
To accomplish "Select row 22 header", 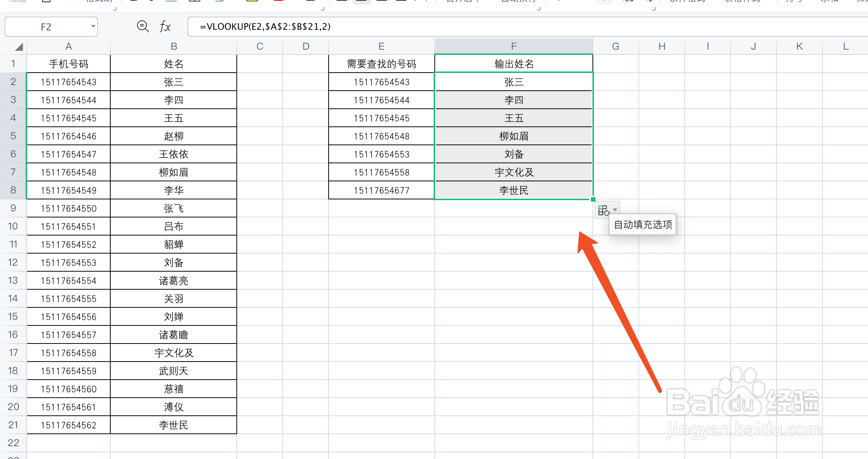I will click(x=13, y=443).
